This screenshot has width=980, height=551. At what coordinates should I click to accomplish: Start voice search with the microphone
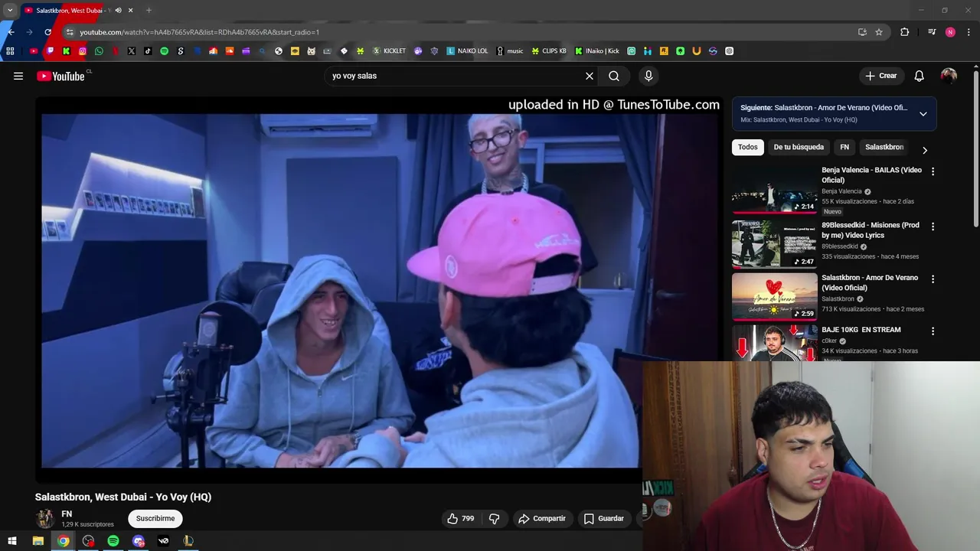tap(648, 76)
